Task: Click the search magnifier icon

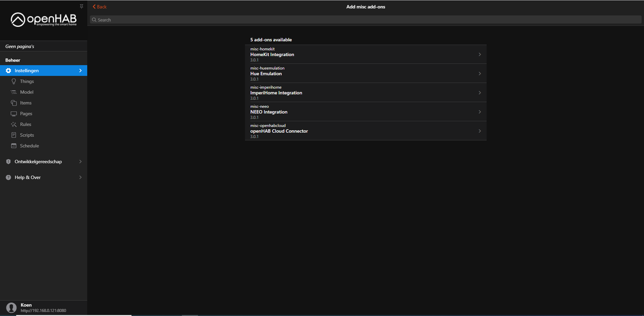Action: [94, 20]
